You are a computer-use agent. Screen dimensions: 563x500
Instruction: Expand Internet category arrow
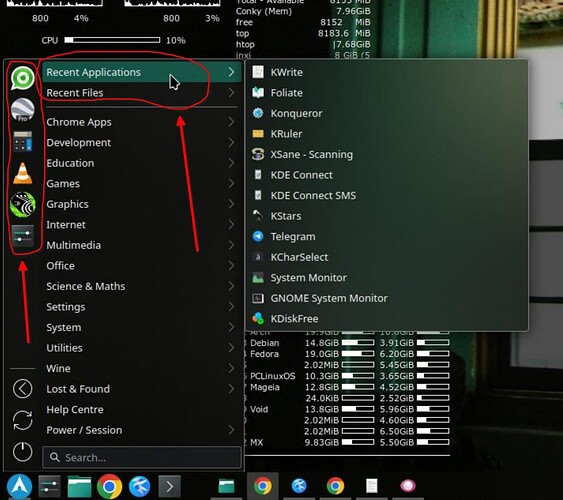click(232, 225)
